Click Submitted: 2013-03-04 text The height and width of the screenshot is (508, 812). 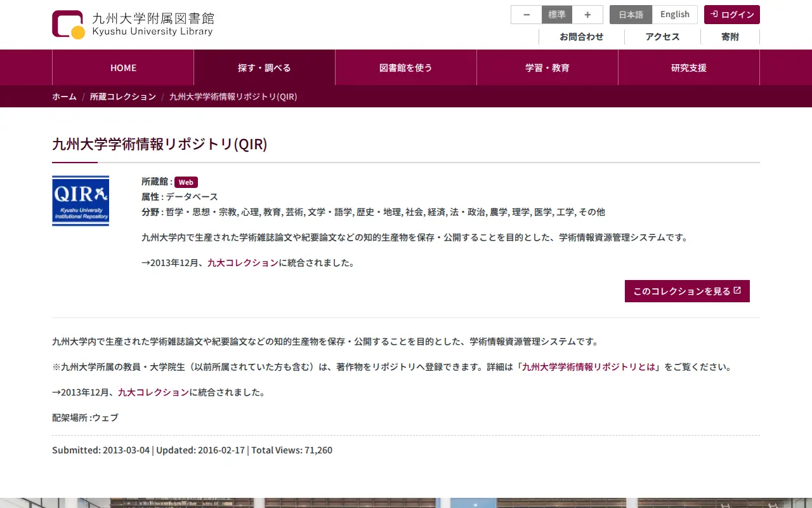point(101,450)
